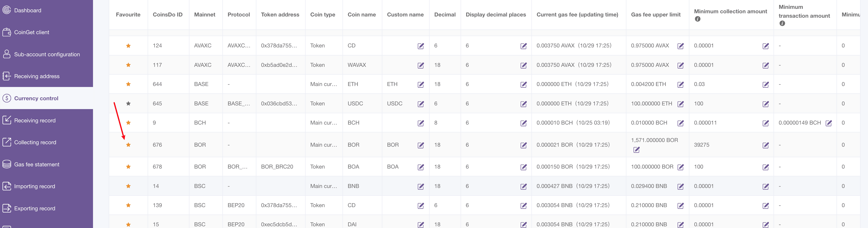Edit minimum collection amount 39275
868x228 pixels.
point(766,145)
